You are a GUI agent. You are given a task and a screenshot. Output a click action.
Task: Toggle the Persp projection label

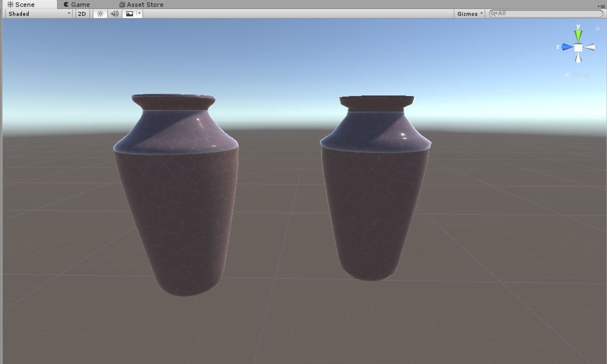click(x=577, y=75)
